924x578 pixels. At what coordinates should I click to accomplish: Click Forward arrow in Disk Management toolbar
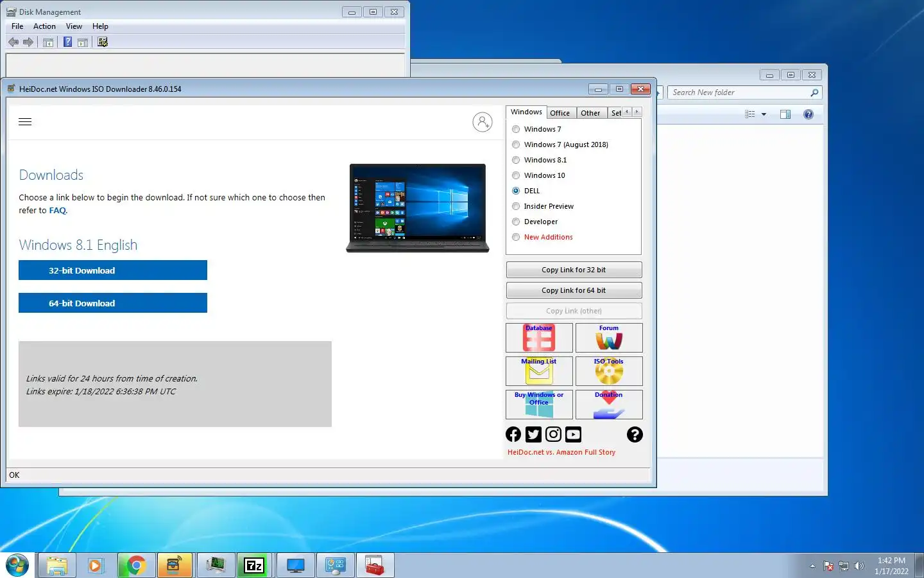click(28, 42)
